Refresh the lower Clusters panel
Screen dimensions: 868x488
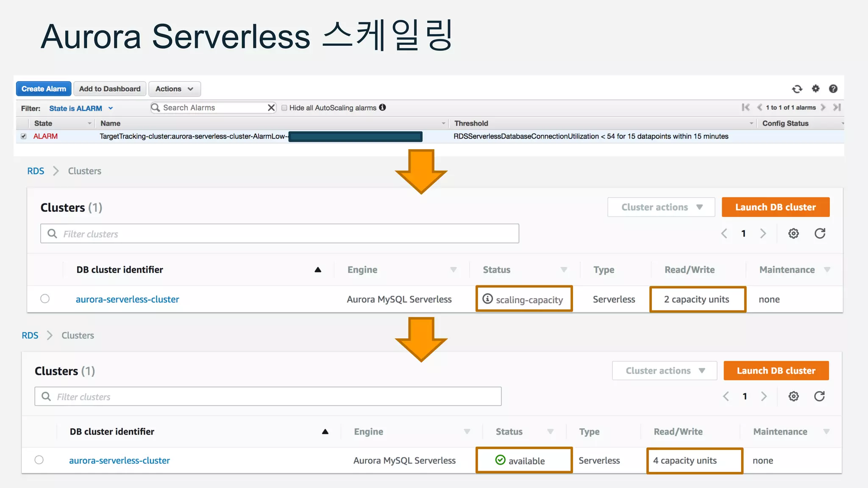(x=819, y=396)
